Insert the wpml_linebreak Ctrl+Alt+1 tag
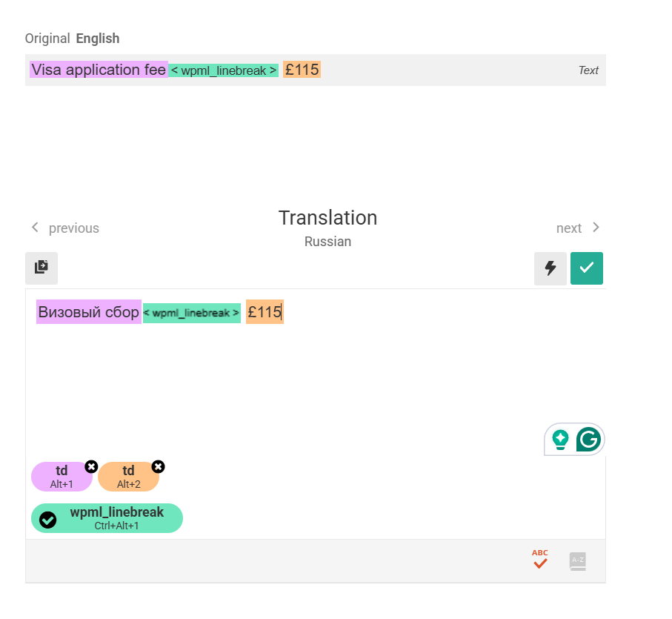Viewport: 672px width, 619px height. tap(107, 518)
